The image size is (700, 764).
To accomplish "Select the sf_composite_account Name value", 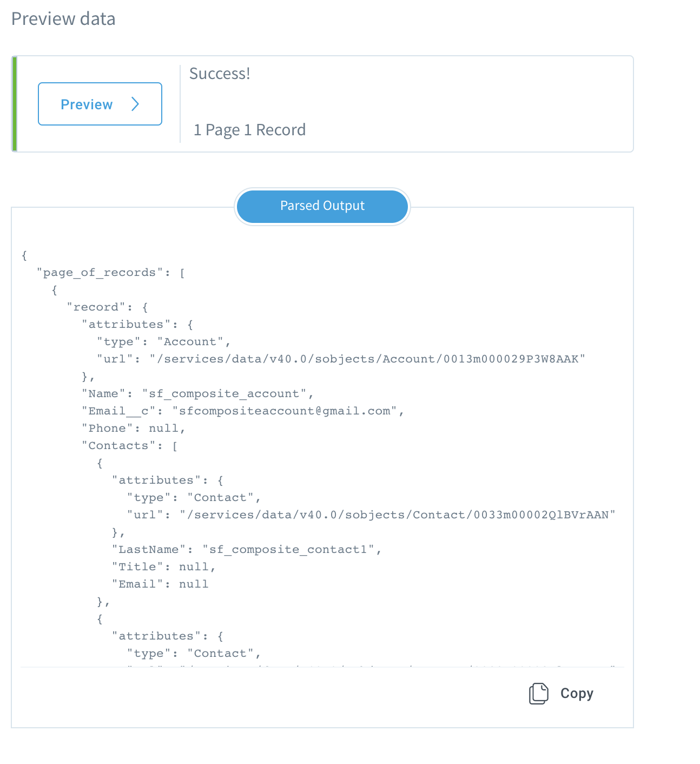I will [x=226, y=393].
